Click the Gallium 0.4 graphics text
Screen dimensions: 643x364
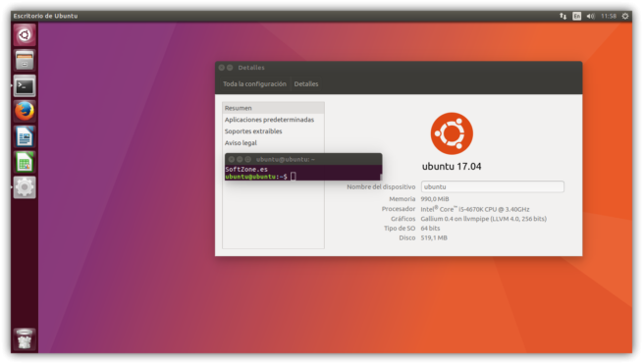click(x=484, y=219)
